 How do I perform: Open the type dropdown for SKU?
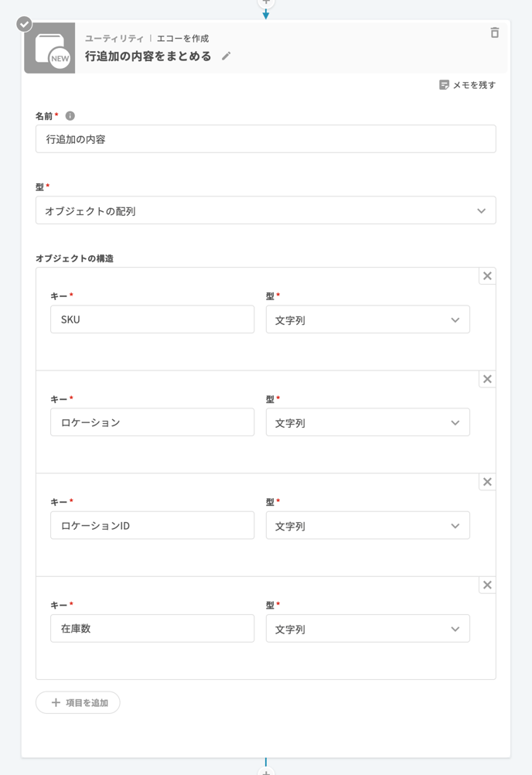pos(367,319)
